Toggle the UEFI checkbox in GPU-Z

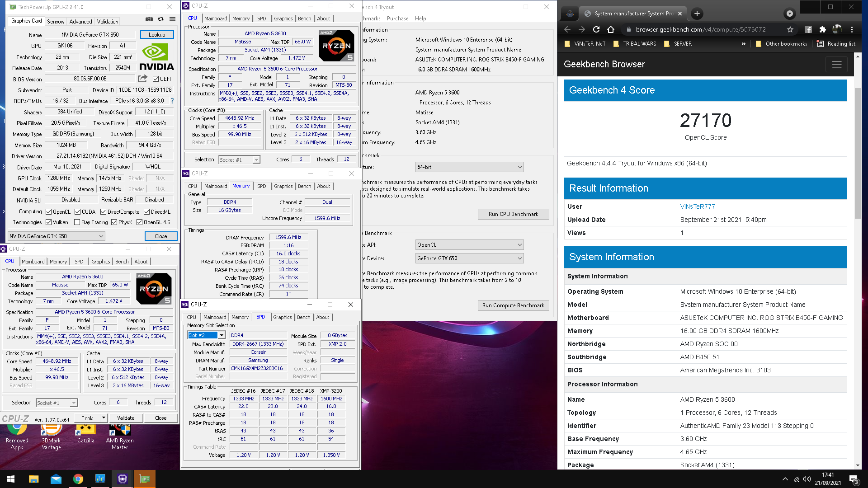pos(156,79)
